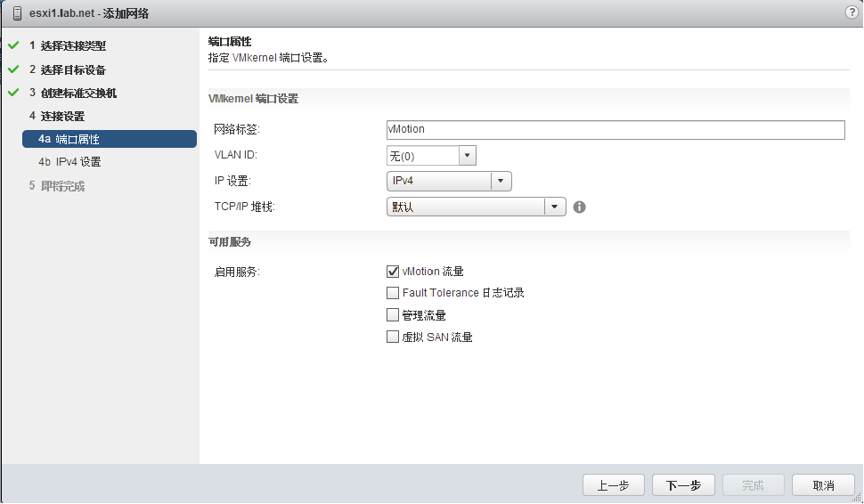Go to step 3 创建标准交换机

(x=73, y=93)
